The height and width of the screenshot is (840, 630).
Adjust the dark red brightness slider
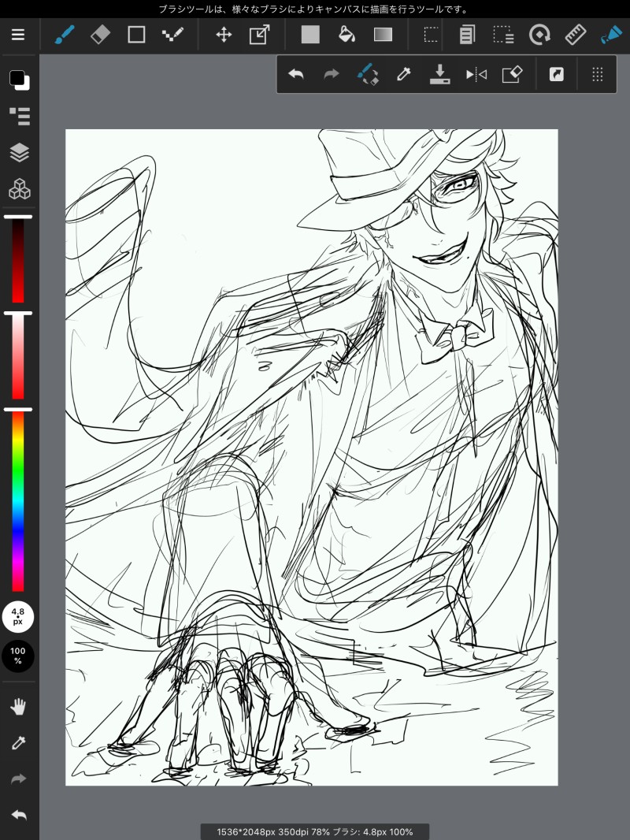(x=18, y=260)
